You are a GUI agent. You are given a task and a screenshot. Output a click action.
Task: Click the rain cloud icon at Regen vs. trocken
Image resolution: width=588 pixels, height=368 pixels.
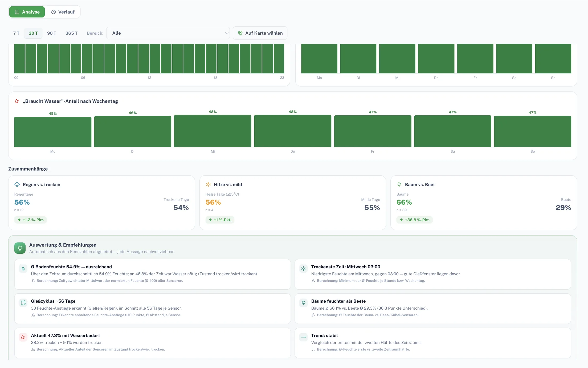click(17, 185)
